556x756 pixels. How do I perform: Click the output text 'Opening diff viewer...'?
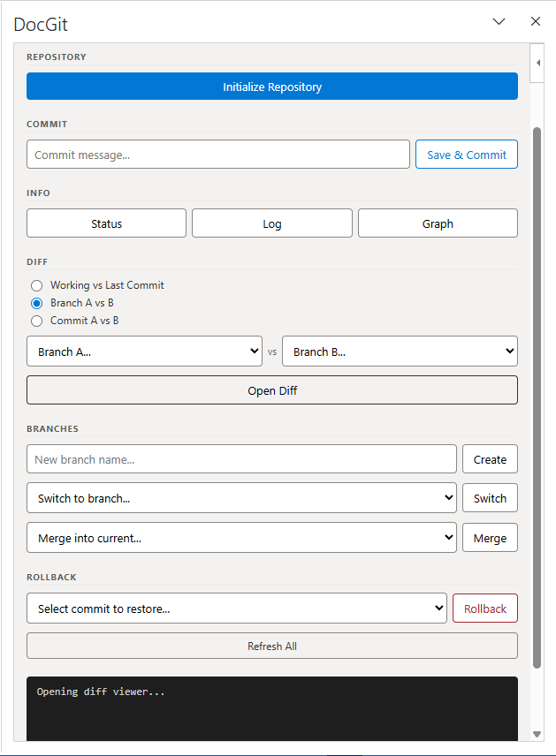click(x=101, y=692)
